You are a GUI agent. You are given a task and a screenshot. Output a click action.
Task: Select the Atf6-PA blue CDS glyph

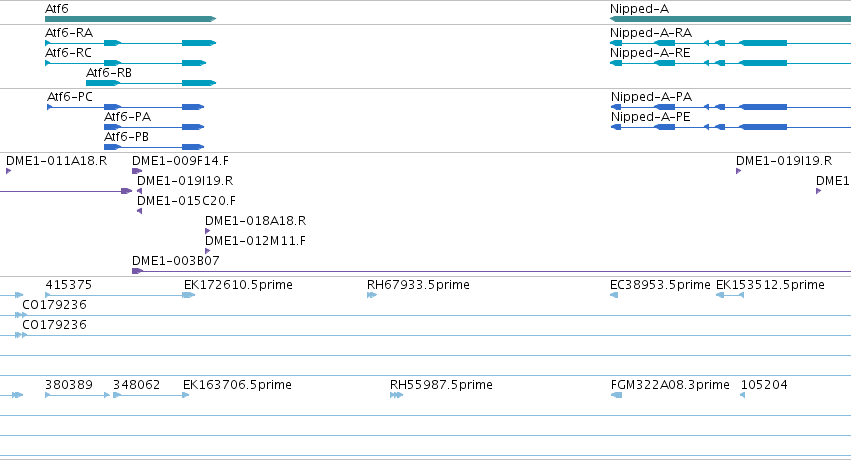point(154,127)
